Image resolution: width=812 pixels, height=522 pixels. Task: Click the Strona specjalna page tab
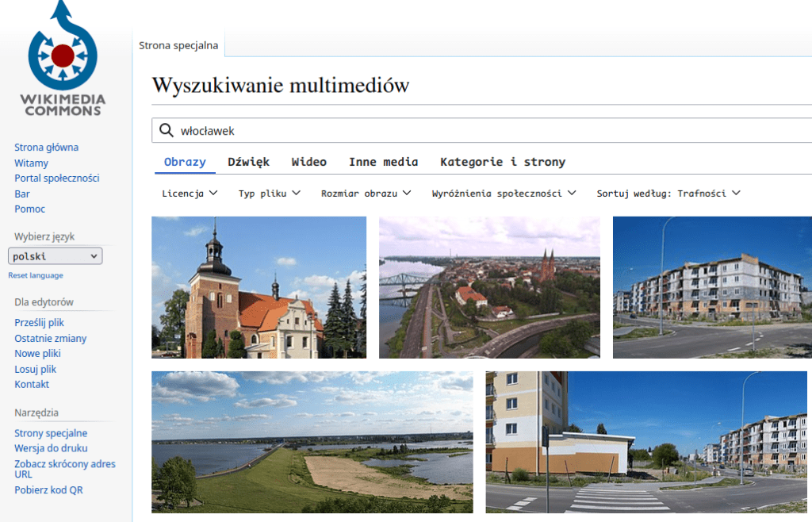pyautogui.click(x=178, y=45)
